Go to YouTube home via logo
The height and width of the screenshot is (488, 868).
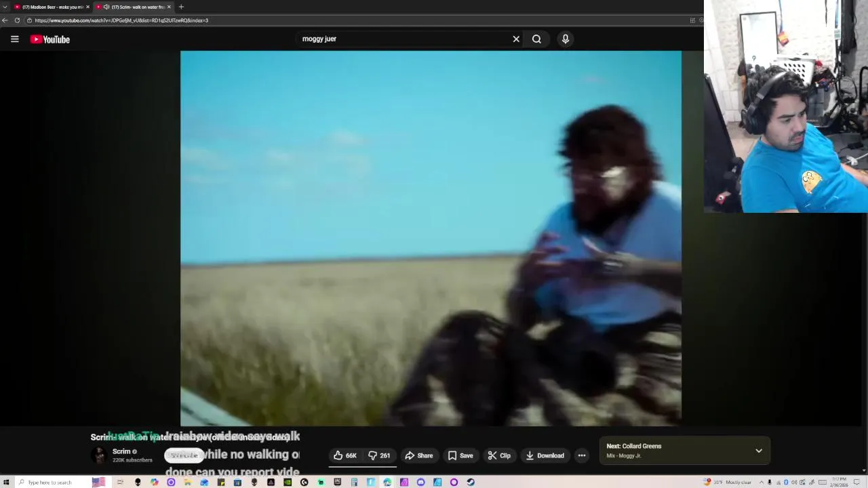pos(50,39)
